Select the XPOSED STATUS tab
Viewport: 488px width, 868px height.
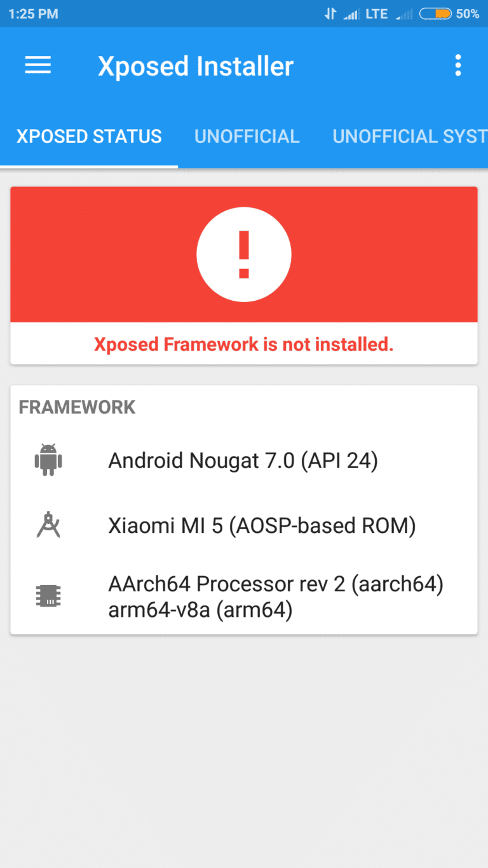(x=89, y=136)
